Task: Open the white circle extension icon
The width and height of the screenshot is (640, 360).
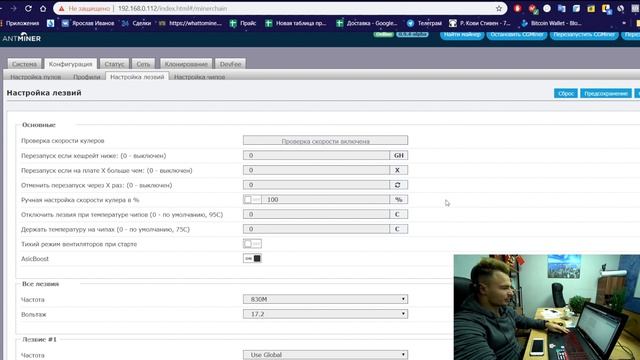Action: point(547,8)
